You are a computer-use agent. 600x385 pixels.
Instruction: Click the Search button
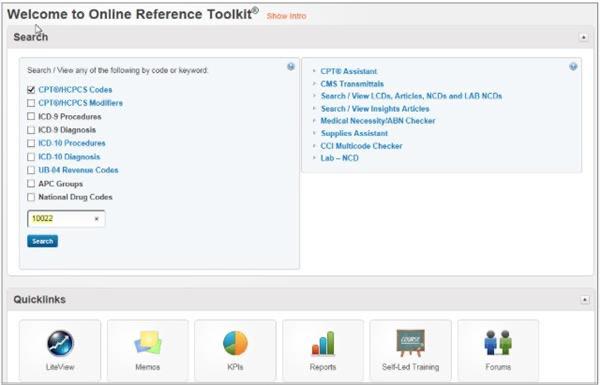tap(42, 241)
